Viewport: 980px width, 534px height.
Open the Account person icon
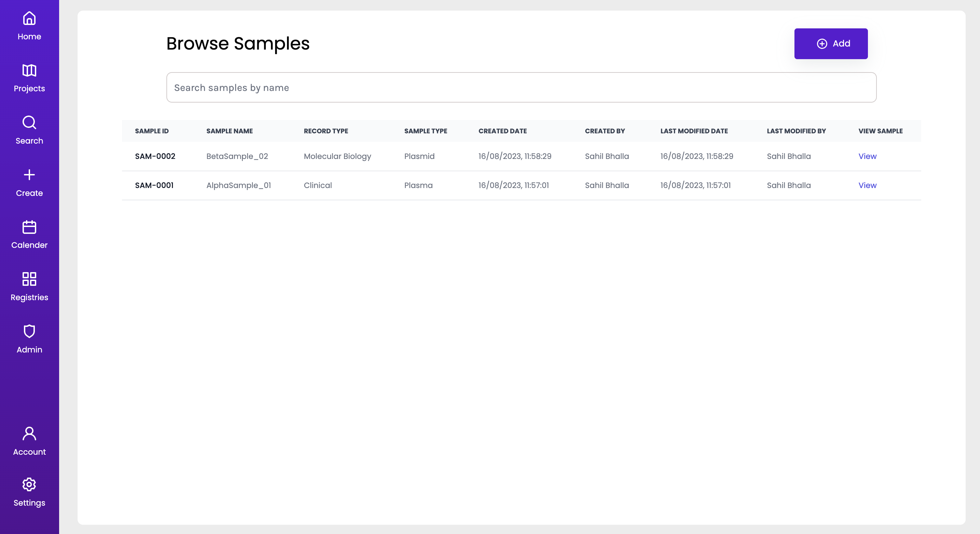pyautogui.click(x=29, y=433)
